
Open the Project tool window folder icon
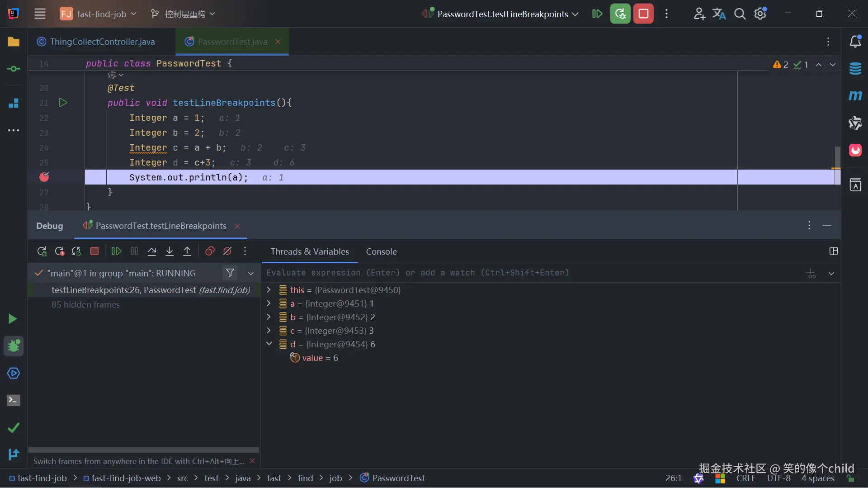[x=14, y=42]
